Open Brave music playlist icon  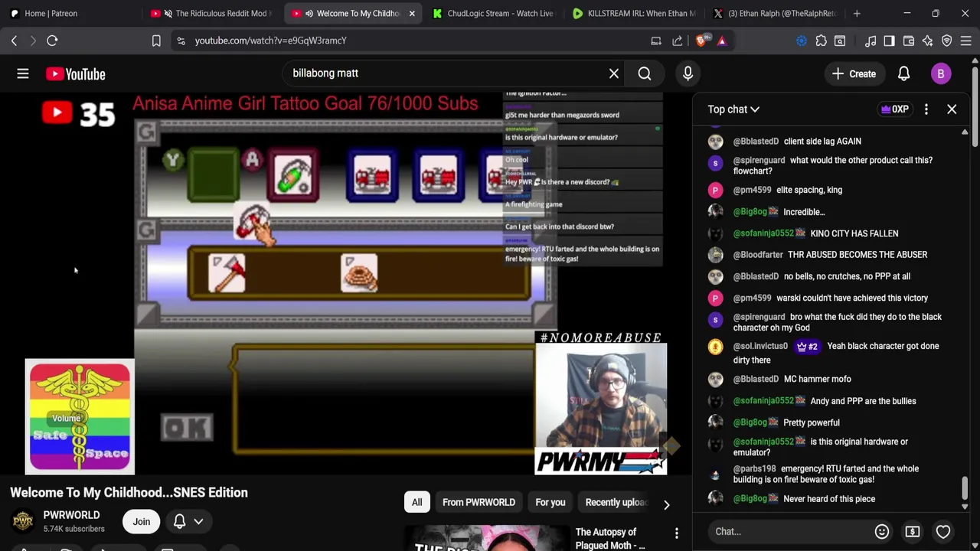point(871,41)
